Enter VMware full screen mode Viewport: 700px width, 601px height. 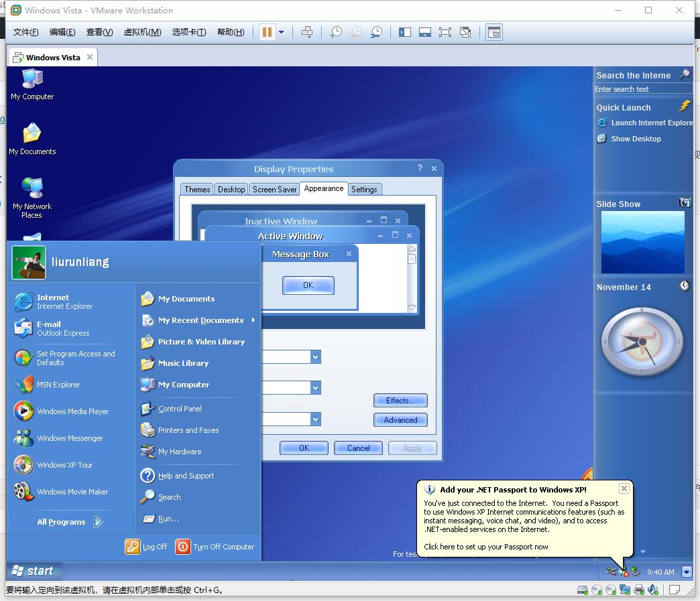pyautogui.click(x=445, y=32)
